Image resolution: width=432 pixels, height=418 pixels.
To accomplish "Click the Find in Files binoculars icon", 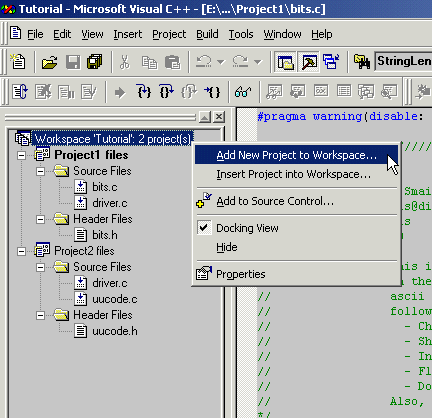I will click(362, 62).
